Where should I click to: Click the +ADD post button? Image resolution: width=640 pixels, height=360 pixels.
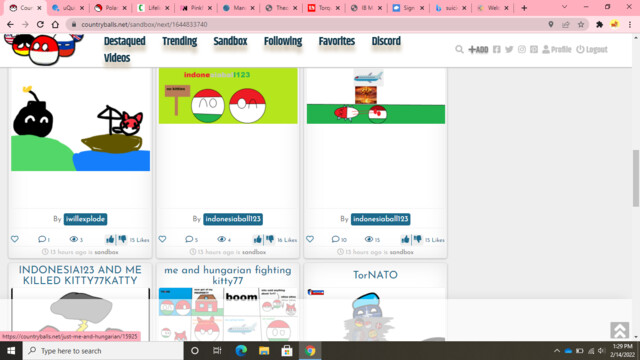click(478, 49)
